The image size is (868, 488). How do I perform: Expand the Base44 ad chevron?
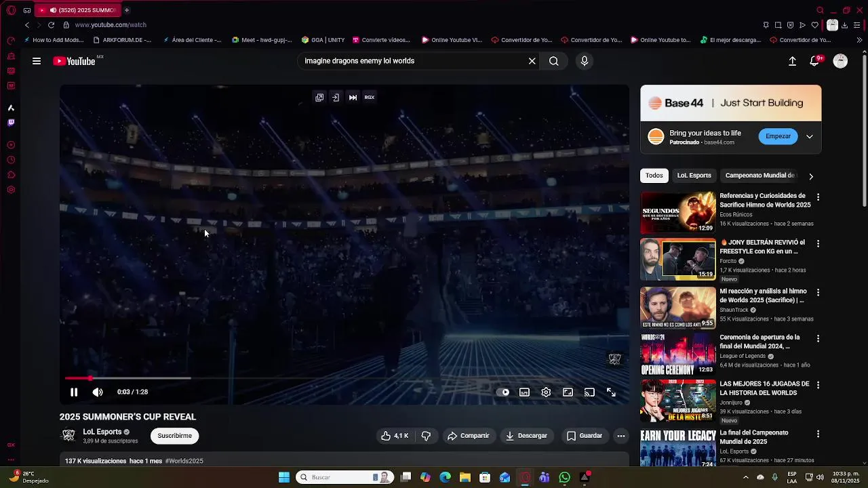[810, 136]
